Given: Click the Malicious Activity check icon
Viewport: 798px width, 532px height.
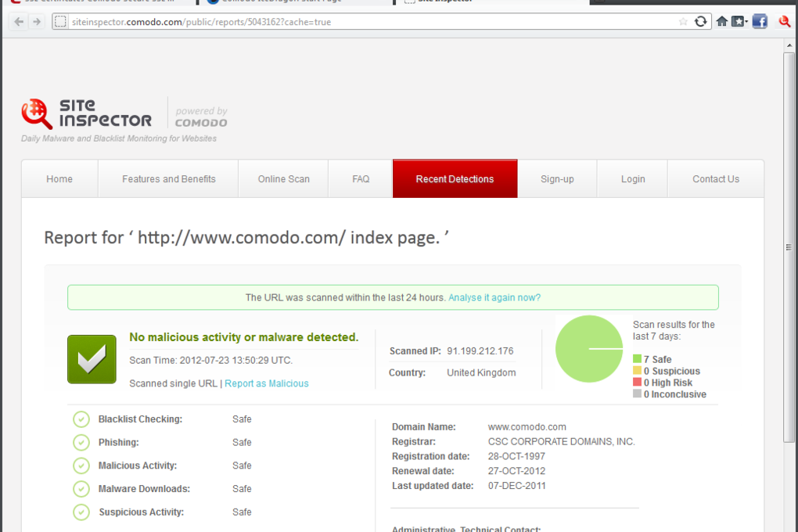Looking at the screenshot, I should click(x=81, y=465).
